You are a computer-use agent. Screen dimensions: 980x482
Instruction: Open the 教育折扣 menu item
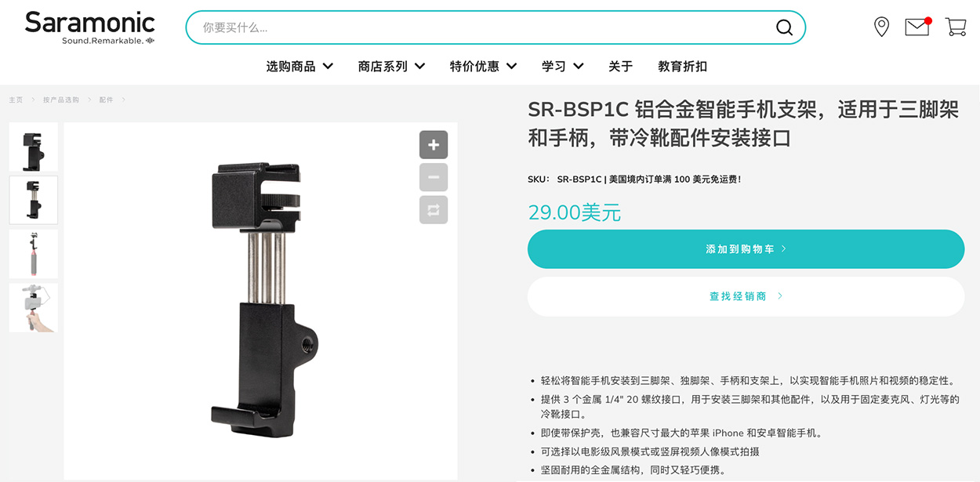pyautogui.click(x=682, y=67)
